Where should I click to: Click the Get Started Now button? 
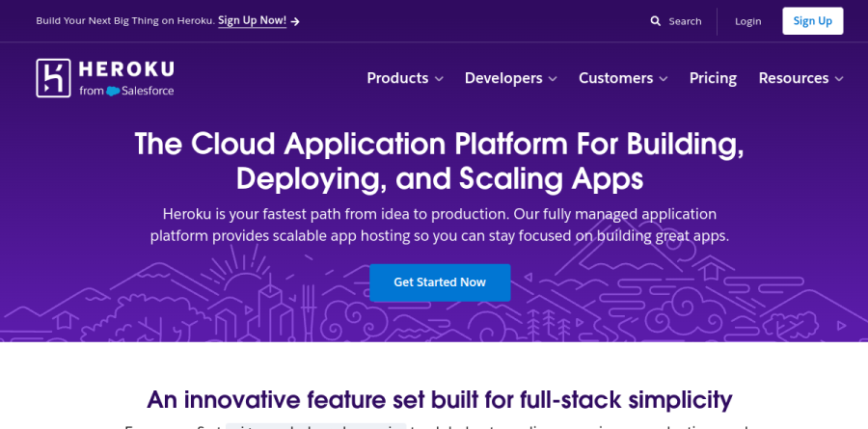coord(440,282)
